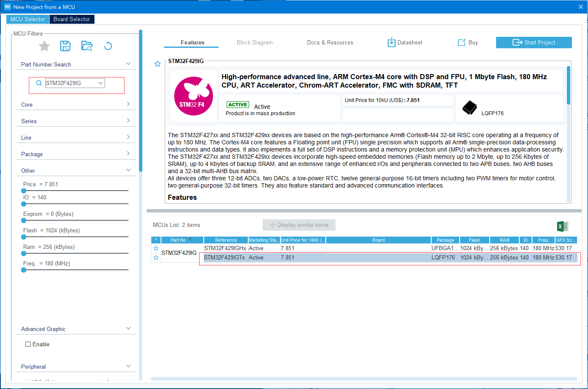Open the Features tab
This screenshot has height=389, width=588.
(x=192, y=42)
